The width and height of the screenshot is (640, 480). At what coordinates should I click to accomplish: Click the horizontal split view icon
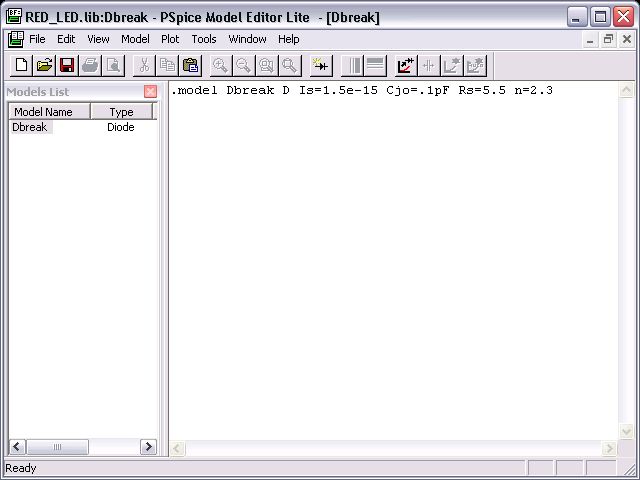375,65
